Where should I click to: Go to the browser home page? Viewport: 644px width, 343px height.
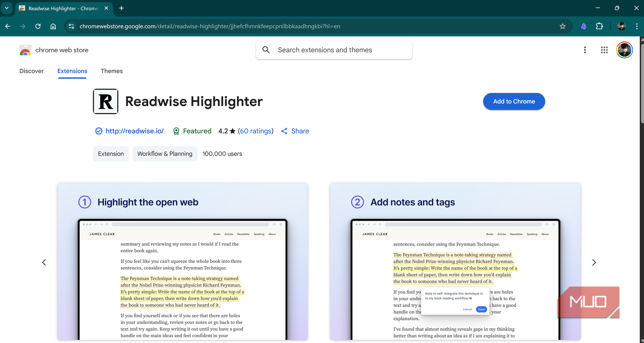(x=53, y=26)
